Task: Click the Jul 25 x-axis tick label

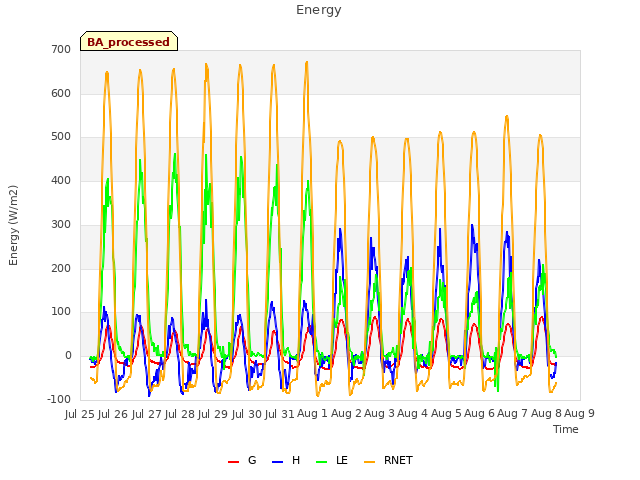Action: (x=80, y=414)
